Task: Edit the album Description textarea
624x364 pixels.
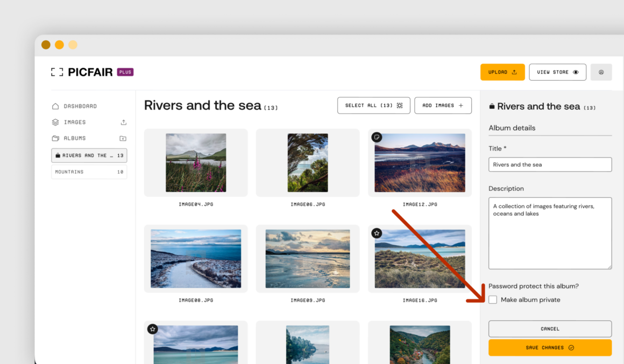Action: [549, 233]
